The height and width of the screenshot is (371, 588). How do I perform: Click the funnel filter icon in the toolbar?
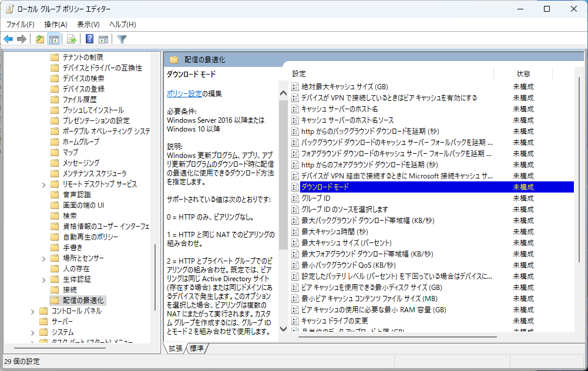[x=122, y=39]
